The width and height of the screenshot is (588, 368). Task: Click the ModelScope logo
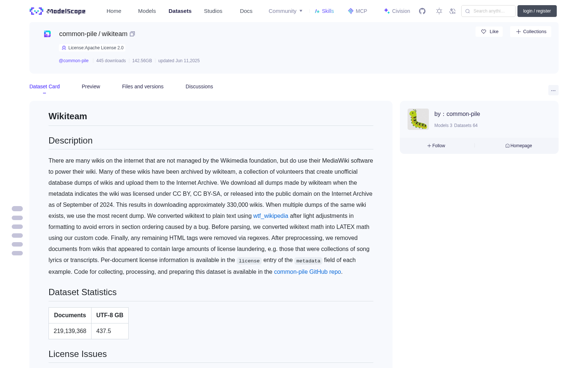pos(58,11)
